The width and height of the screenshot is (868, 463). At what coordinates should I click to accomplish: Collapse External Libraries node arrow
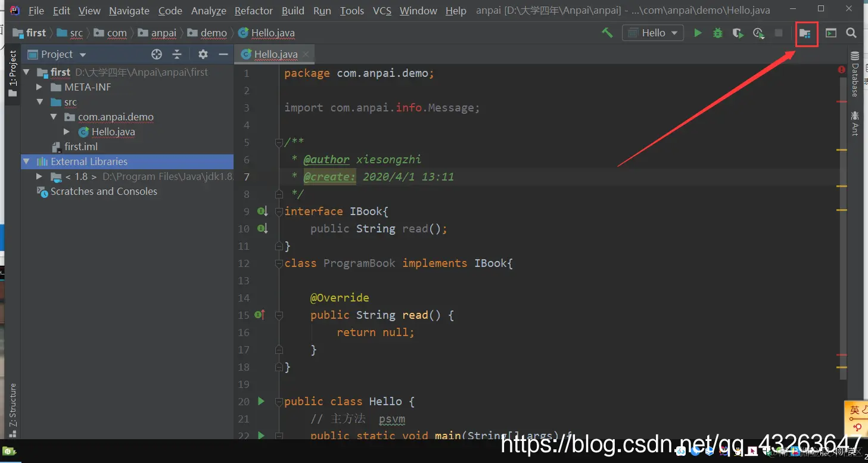click(x=26, y=161)
